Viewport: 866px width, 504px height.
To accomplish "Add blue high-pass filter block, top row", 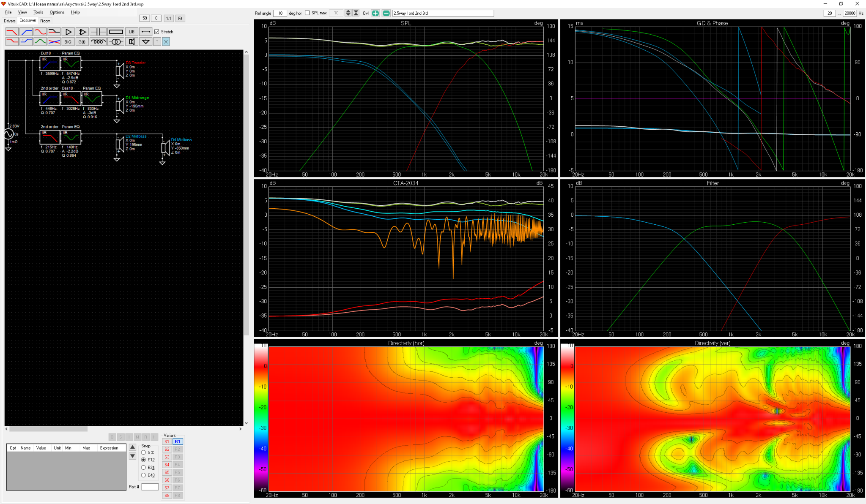I will tap(26, 32).
